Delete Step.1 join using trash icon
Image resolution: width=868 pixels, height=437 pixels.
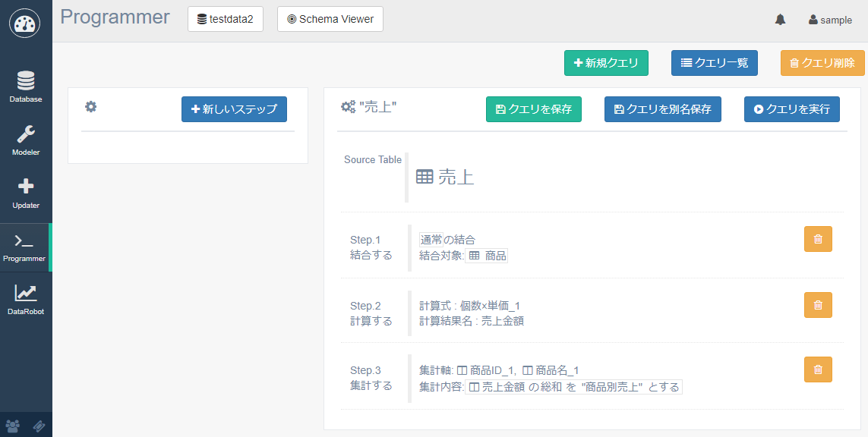coord(818,239)
